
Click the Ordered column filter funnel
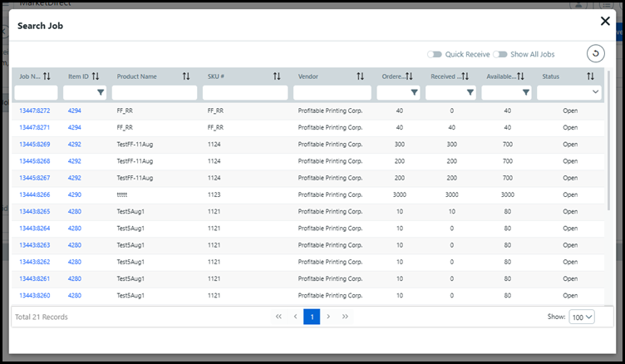pyautogui.click(x=414, y=92)
